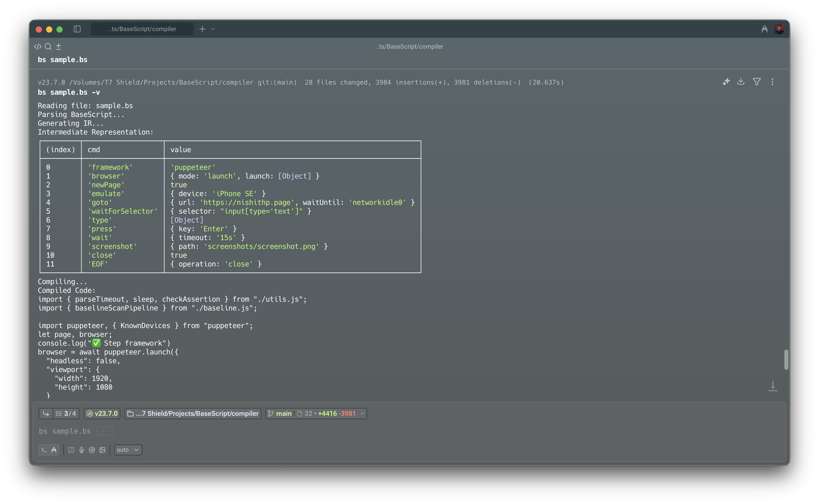Click the plus-minus diff icon
819x504 pixels.
58,47
